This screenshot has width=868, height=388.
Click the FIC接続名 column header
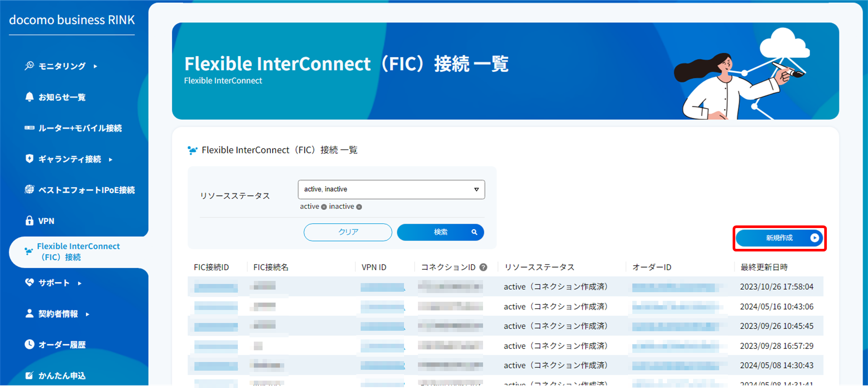271,267
